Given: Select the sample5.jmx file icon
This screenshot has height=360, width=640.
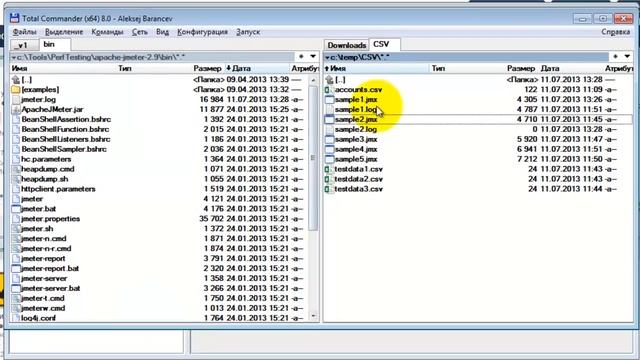Looking at the screenshot, I should point(329,159).
